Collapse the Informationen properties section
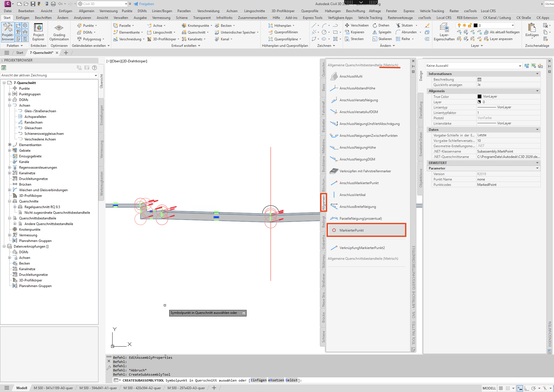The width and height of the screenshot is (554, 392). (537, 74)
